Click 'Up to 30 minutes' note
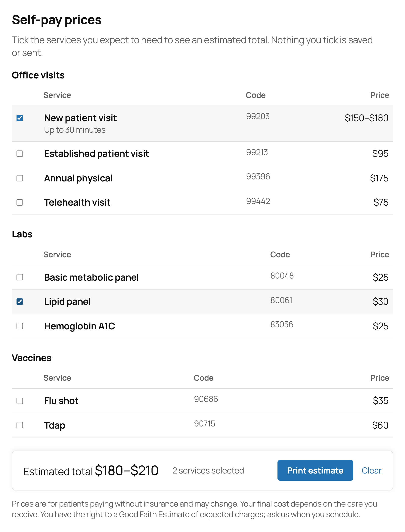This screenshot has height=532, width=405. click(75, 130)
